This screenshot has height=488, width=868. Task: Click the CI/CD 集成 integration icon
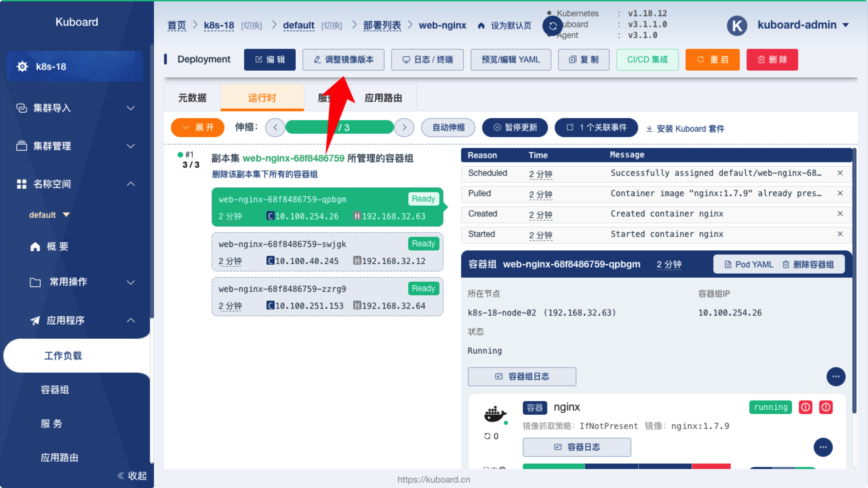[648, 59]
